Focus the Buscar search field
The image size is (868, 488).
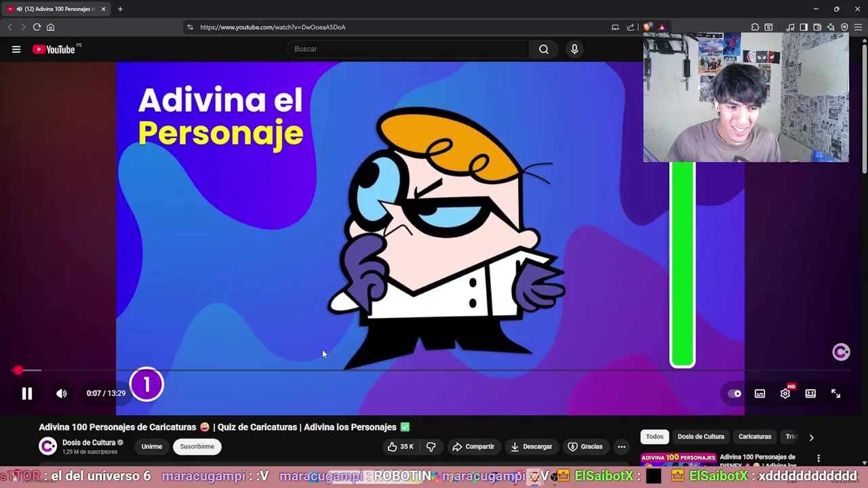pyautogui.click(x=408, y=49)
